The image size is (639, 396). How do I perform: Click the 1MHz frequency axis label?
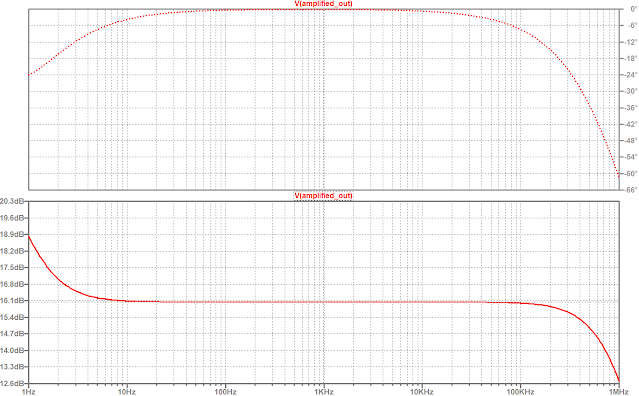coord(619,392)
